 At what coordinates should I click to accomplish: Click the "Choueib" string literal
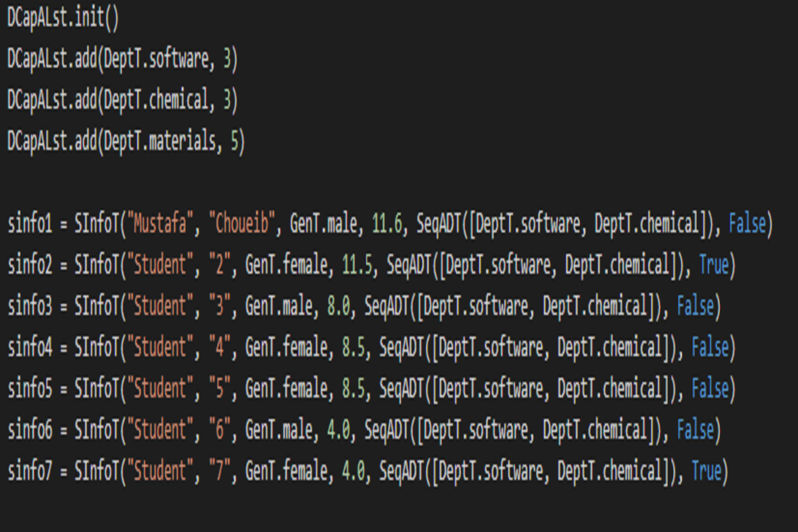pyautogui.click(x=242, y=223)
